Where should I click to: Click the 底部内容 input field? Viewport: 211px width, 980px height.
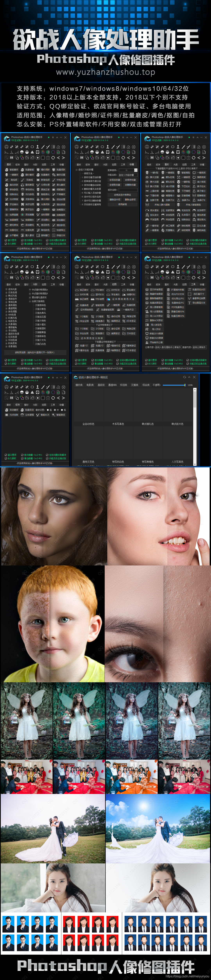[x=200, y=347]
